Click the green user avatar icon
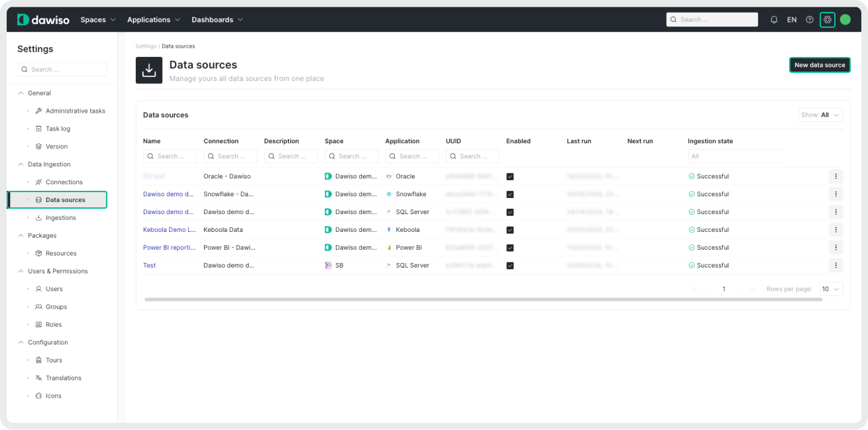 coord(845,20)
